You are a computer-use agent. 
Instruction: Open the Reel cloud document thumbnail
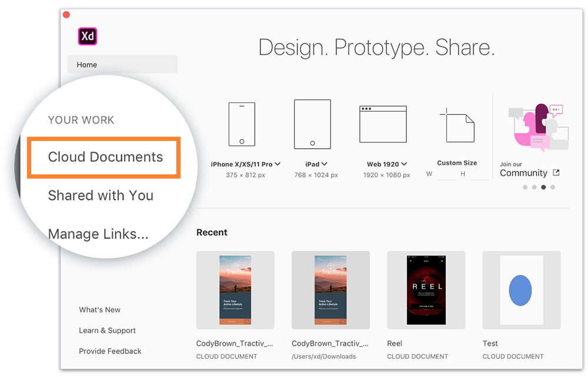click(426, 289)
